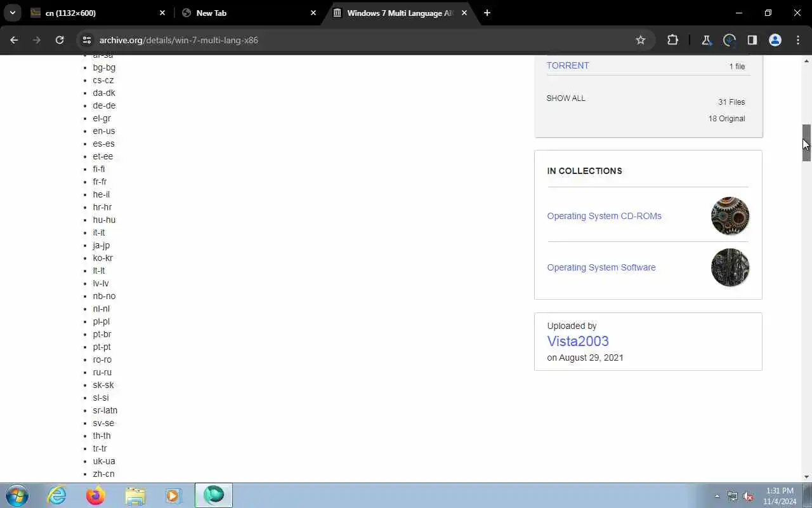Click the '31 Files' count text
Image resolution: width=812 pixels, height=508 pixels.
click(x=731, y=102)
